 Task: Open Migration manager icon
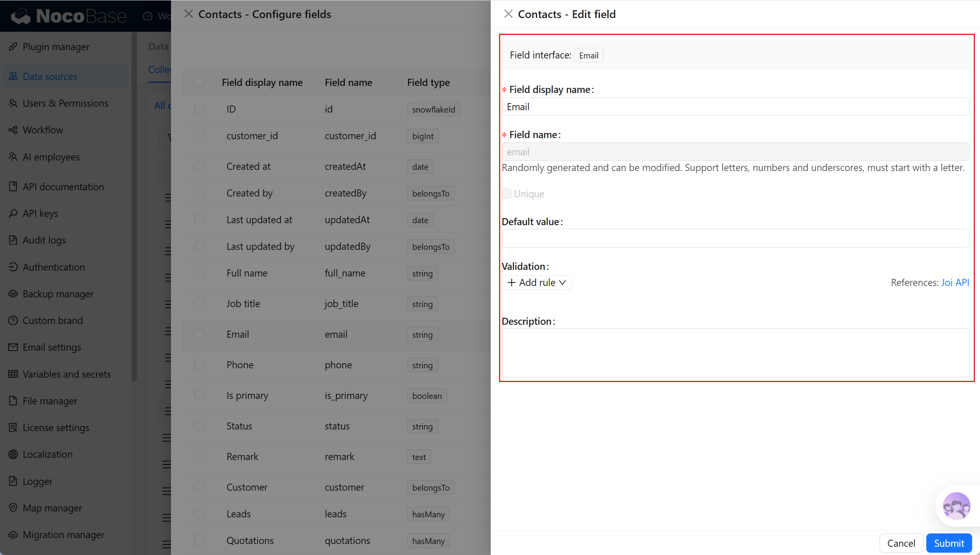[x=13, y=535]
